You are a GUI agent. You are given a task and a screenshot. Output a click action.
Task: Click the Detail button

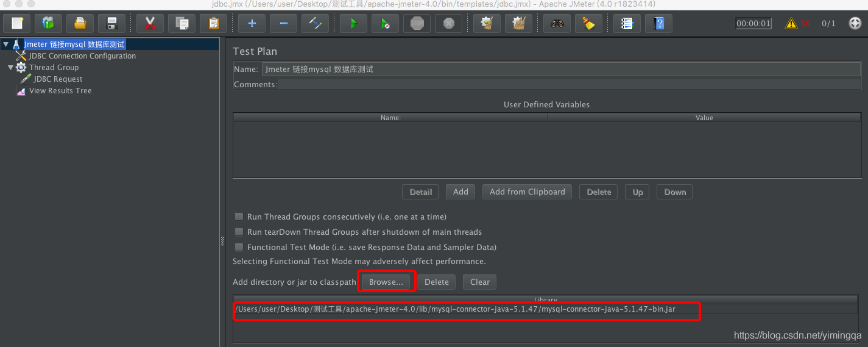point(420,192)
